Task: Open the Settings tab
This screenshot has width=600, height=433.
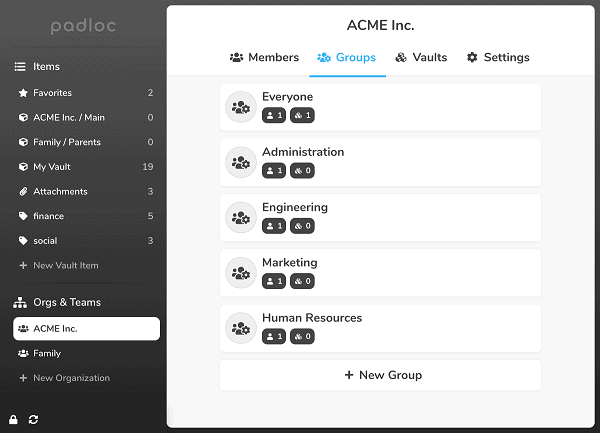Action: [498, 57]
